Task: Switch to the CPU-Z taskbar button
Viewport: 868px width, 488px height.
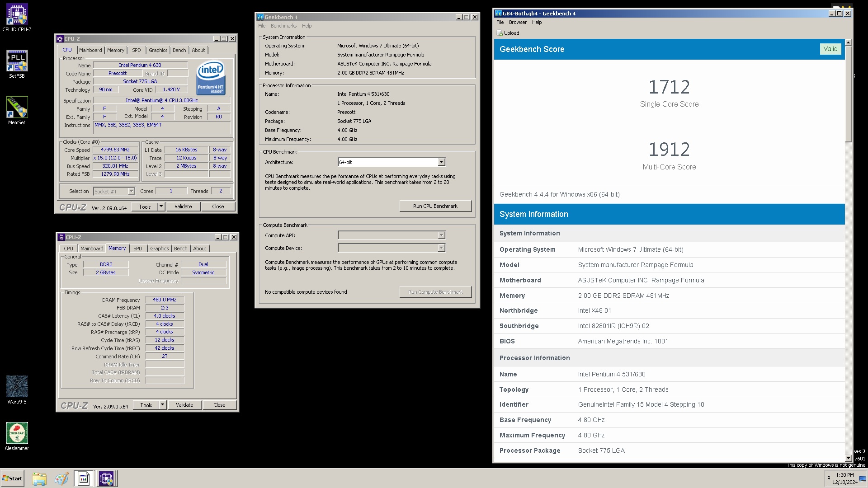Action: point(107,479)
